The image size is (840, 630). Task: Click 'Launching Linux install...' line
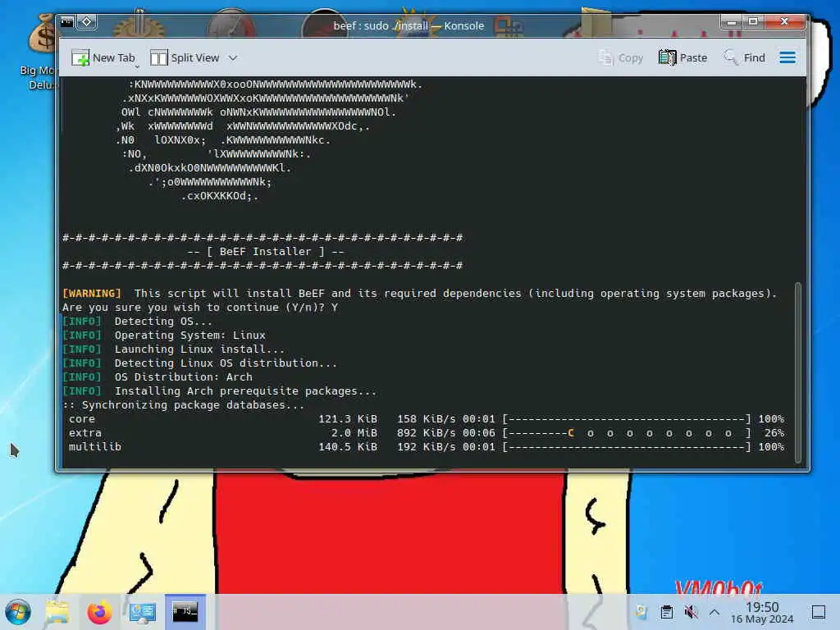[x=199, y=349]
